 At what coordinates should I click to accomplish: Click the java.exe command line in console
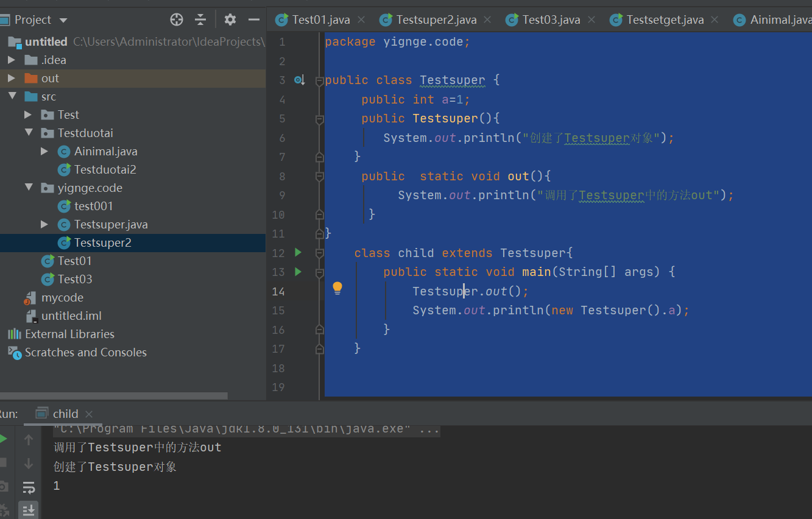pos(246,429)
